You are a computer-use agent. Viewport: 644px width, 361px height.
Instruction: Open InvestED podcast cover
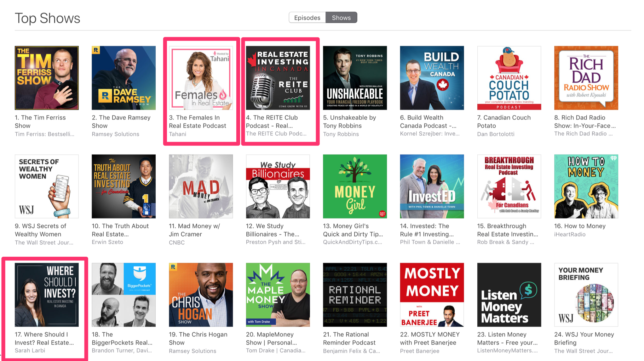(432, 186)
